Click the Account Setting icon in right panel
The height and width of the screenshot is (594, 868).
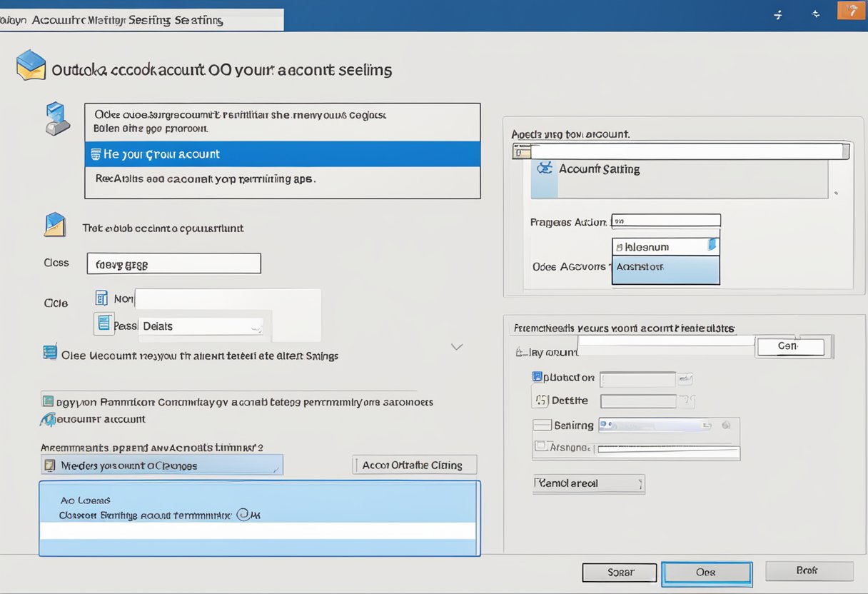tap(545, 168)
